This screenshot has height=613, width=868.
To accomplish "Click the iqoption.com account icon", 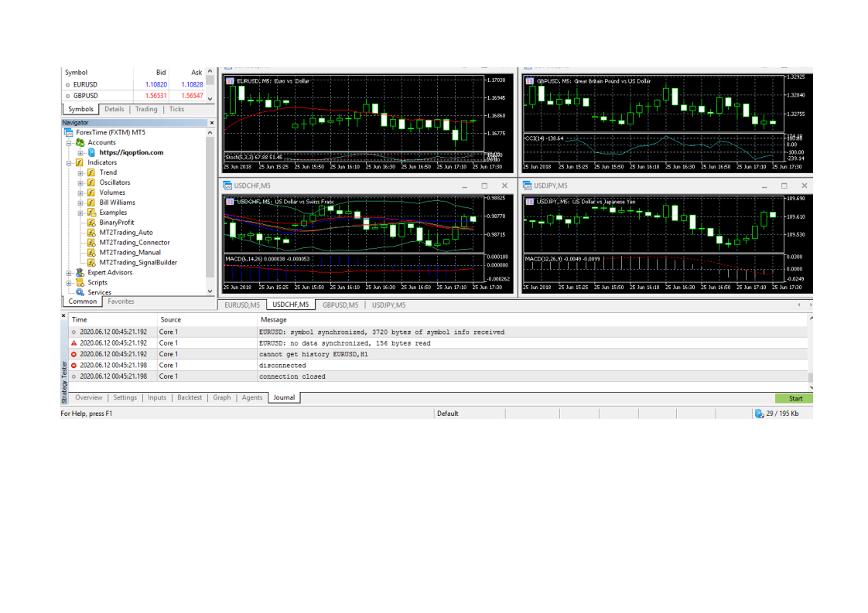I will [x=92, y=153].
